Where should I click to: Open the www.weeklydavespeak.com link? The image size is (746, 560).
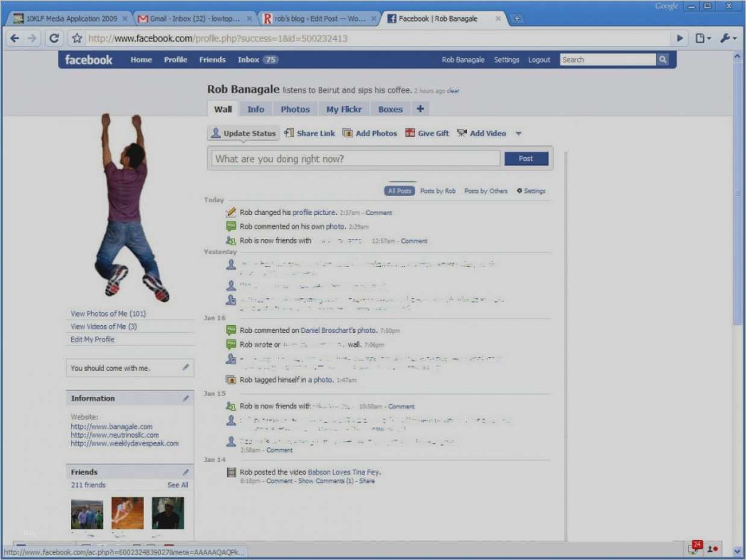tap(125, 443)
